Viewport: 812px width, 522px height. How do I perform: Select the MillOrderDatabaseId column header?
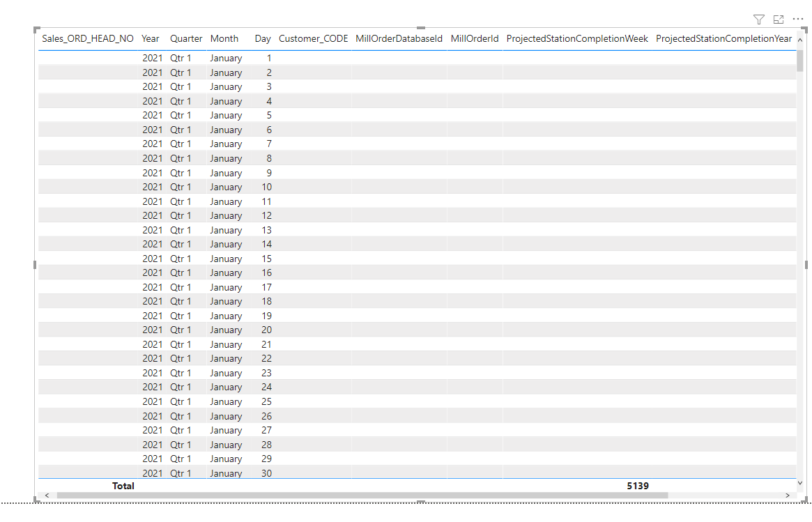pos(399,39)
